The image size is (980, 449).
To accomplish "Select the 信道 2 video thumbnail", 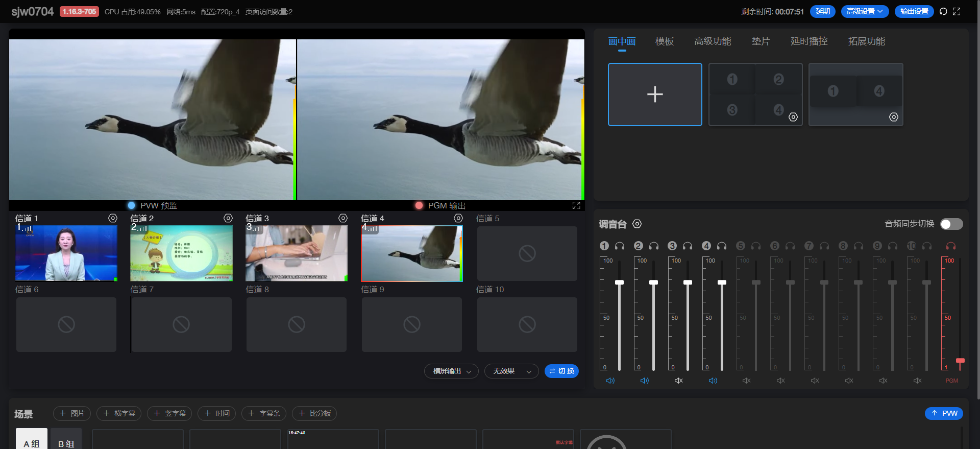I will 181,253.
